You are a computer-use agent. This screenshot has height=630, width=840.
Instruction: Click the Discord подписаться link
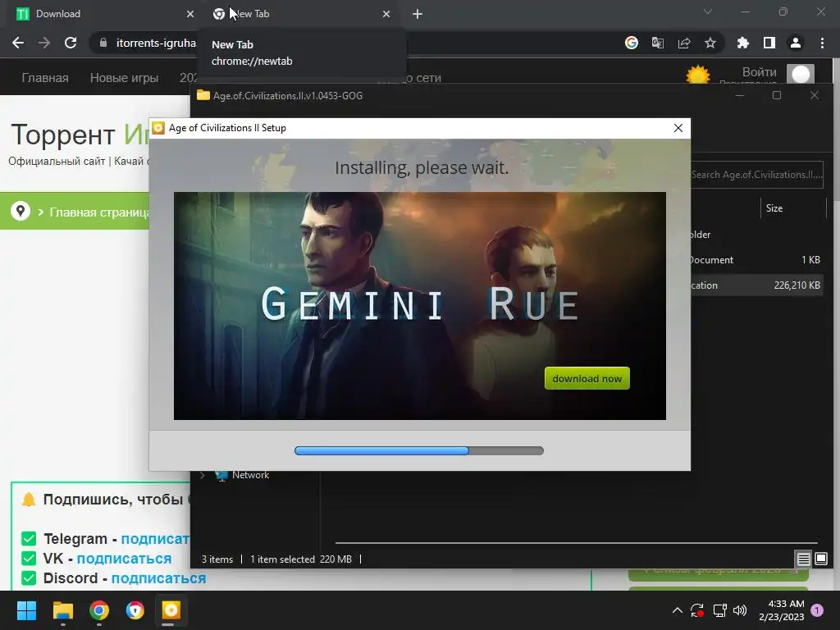pos(158,578)
